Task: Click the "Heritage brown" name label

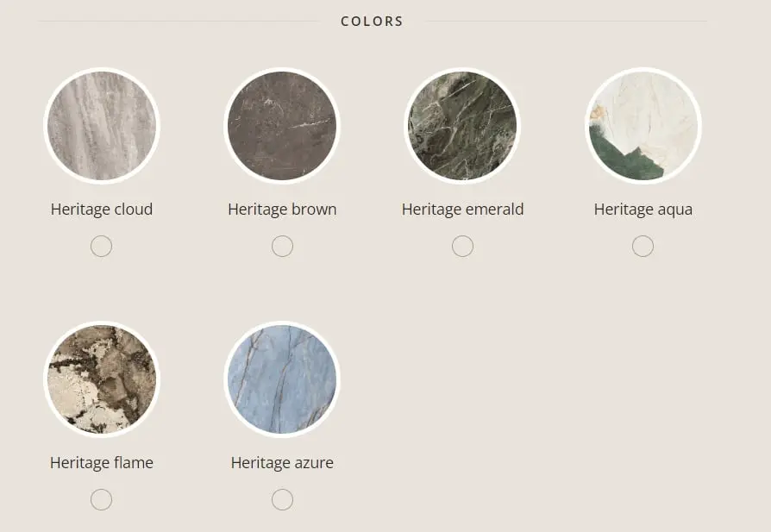Action: (x=282, y=210)
